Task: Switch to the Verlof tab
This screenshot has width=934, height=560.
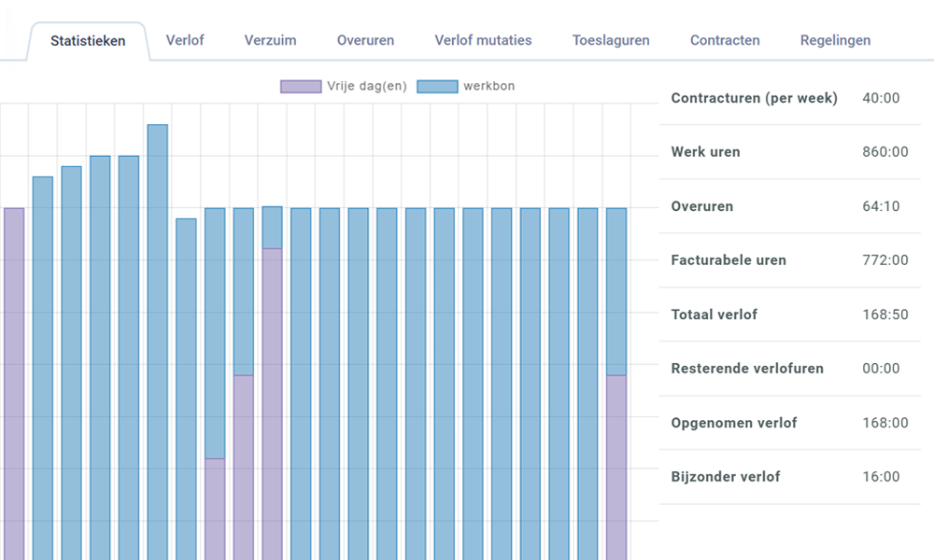Action: [185, 40]
